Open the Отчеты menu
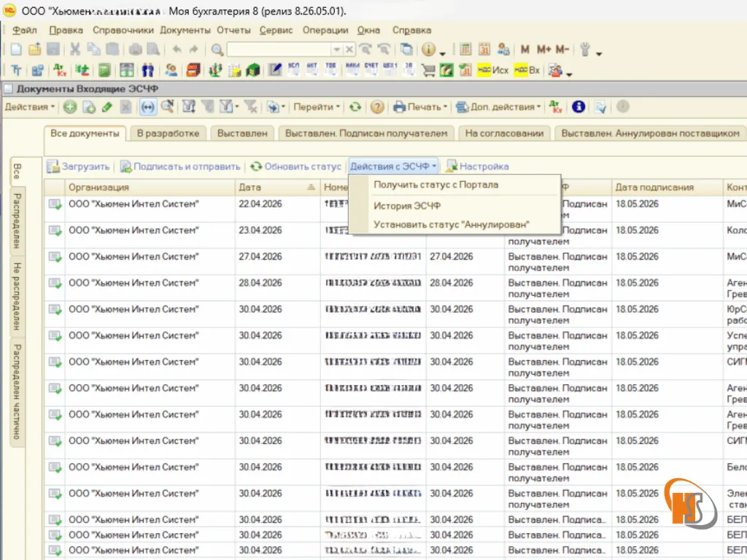Viewport: 747px width, 560px height. point(233,30)
